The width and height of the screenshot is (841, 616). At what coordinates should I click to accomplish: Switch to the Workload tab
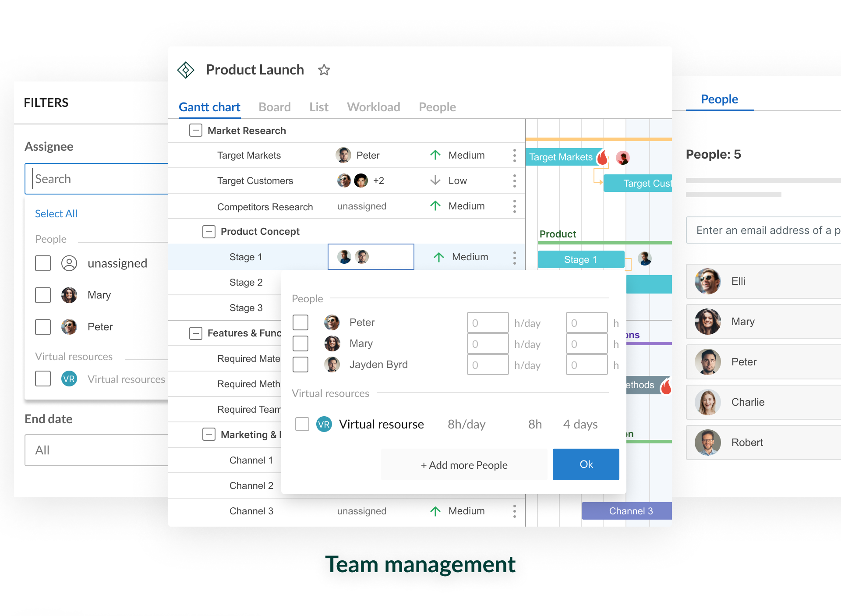click(373, 107)
